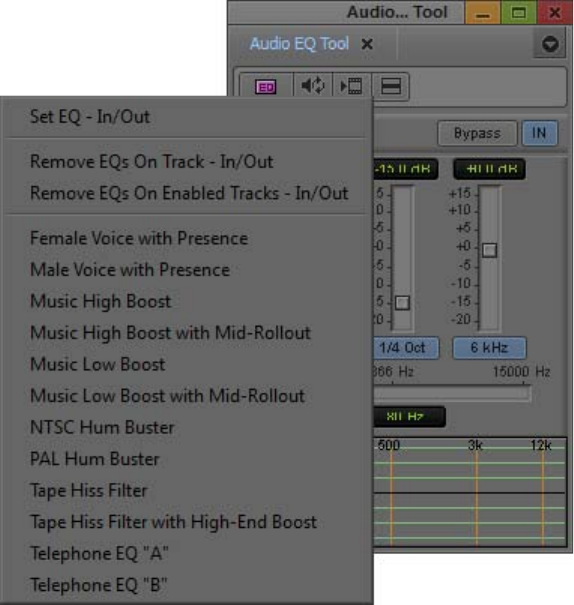Open the Audio EQ Tool fast menu arrow
The height and width of the screenshot is (605, 574).
pos(550,44)
